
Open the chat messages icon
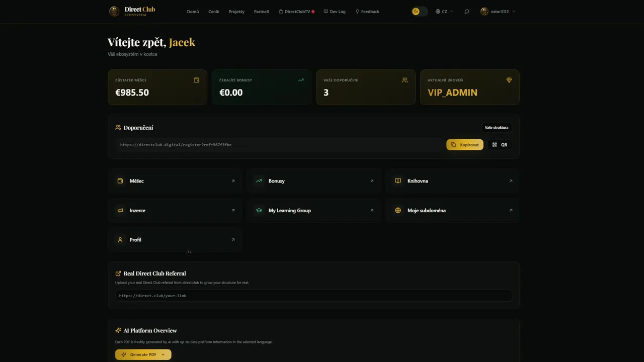pos(466,12)
